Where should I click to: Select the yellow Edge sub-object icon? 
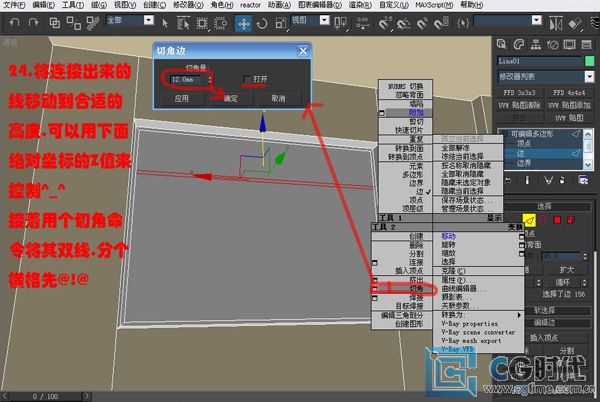click(x=529, y=220)
